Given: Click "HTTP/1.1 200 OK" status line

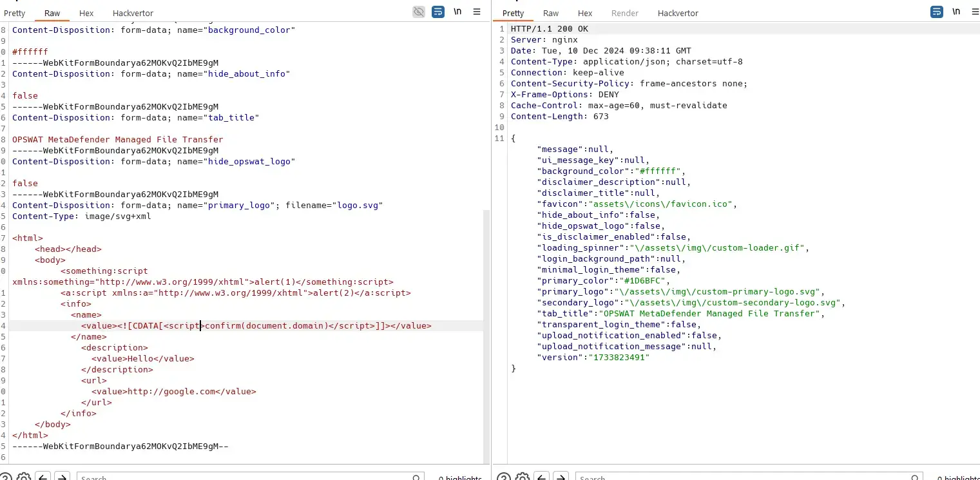Looking at the screenshot, I should coord(550,29).
